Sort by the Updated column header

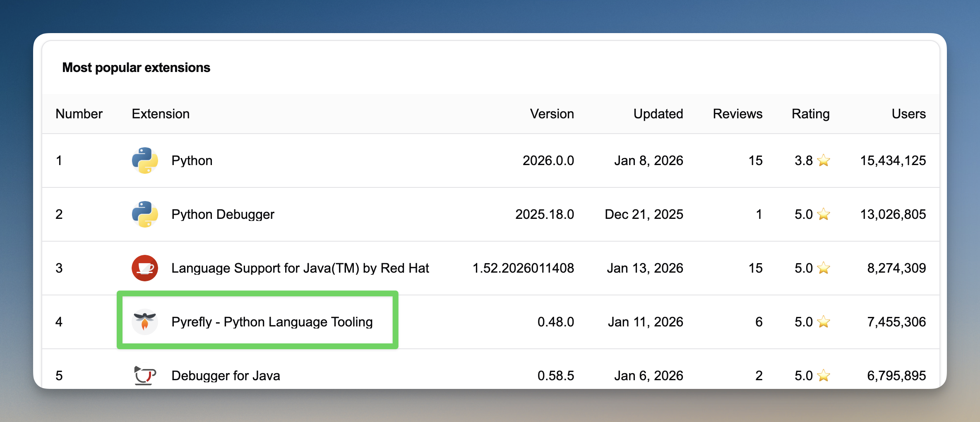coord(658,114)
